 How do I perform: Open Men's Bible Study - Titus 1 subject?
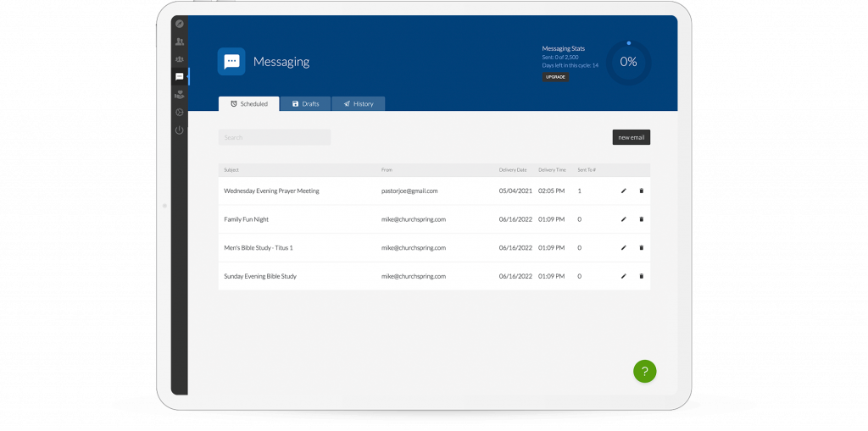[x=259, y=248]
